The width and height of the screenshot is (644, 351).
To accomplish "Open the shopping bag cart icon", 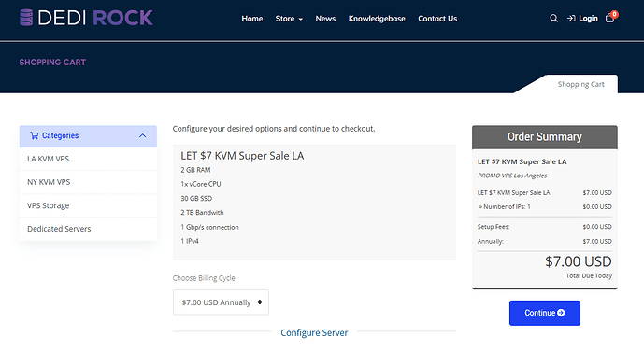I will (610, 18).
